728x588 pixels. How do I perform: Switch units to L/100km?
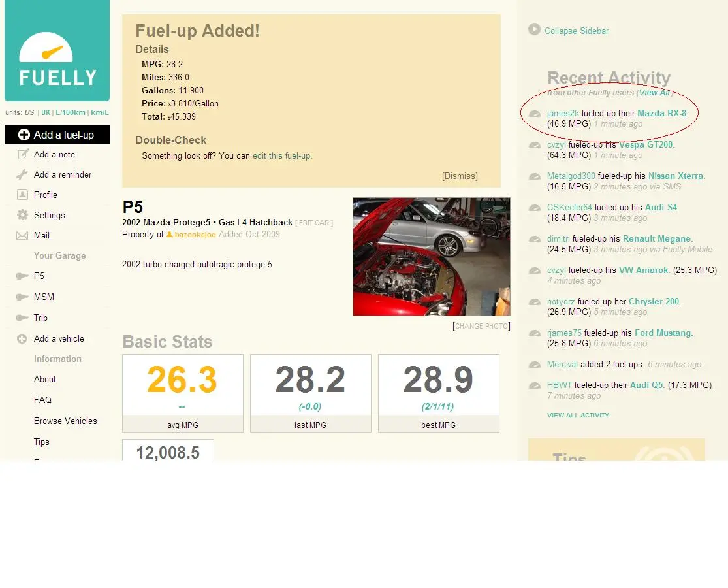pos(71,112)
